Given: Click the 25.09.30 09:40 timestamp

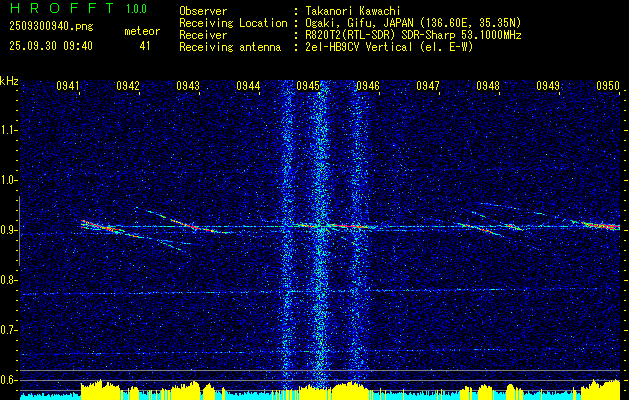Looking at the screenshot, I should [x=51, y=46].
